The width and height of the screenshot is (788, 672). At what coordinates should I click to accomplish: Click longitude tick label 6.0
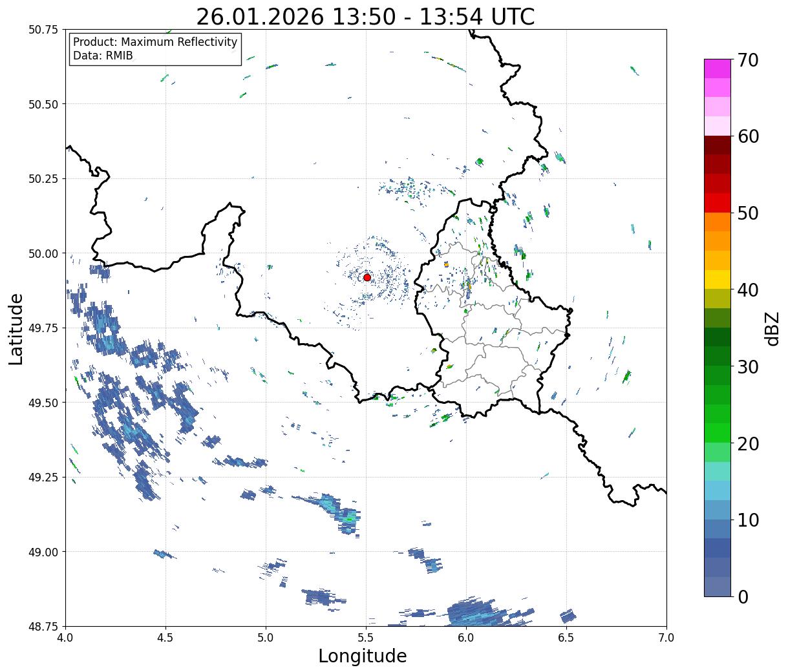(466, 638)
